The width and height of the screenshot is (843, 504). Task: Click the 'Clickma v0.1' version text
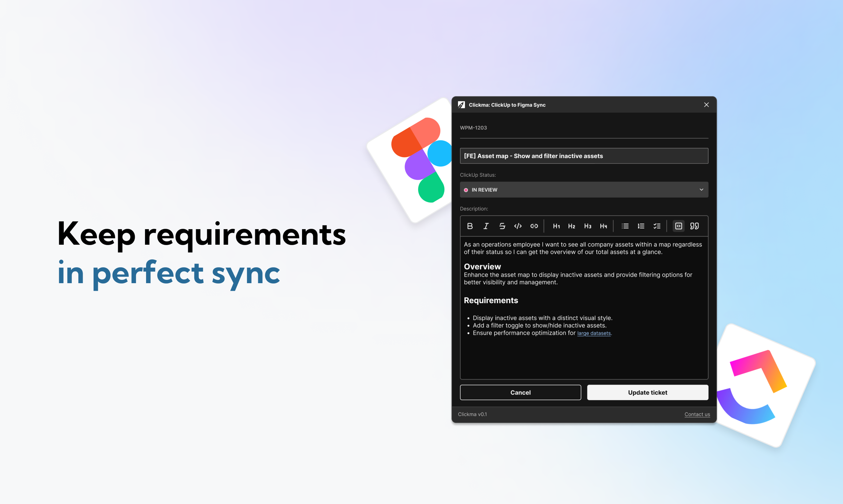pyautogui.click(x=472, y=414)
